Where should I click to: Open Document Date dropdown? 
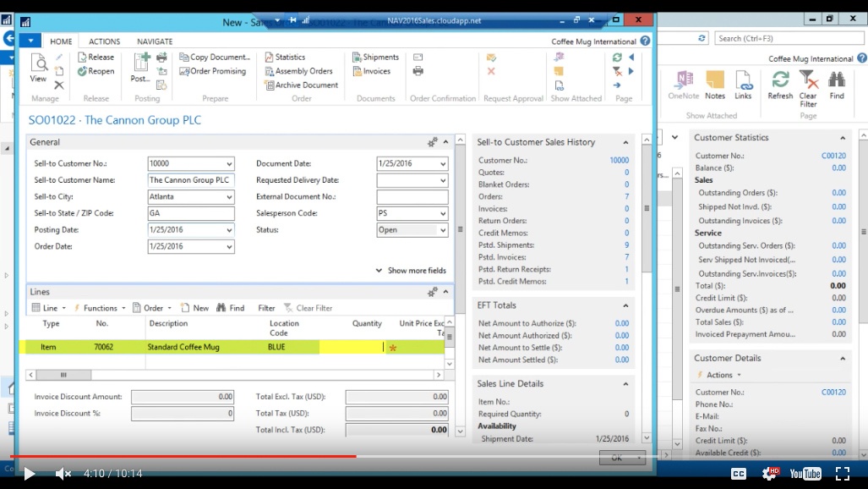click(x=443, y=163)
